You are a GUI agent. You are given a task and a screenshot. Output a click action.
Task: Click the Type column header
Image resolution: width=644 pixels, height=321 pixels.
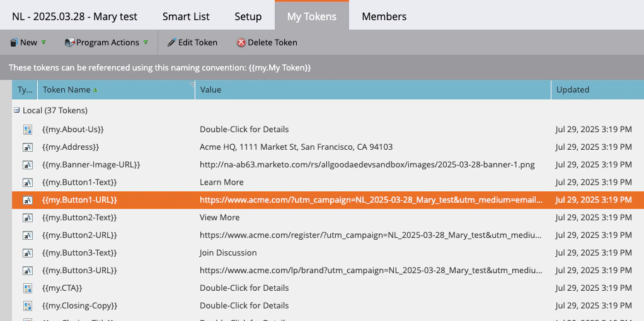coord(25,89)
